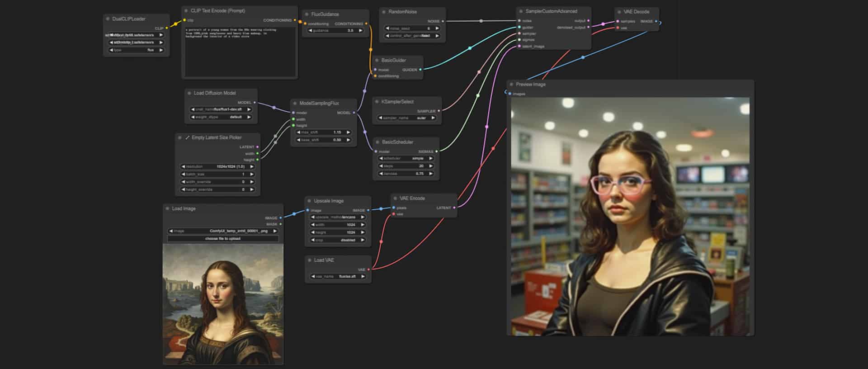
Task: Collapse the SamplerCustomAdvanced node via its dot
Action: coord(521,11)
